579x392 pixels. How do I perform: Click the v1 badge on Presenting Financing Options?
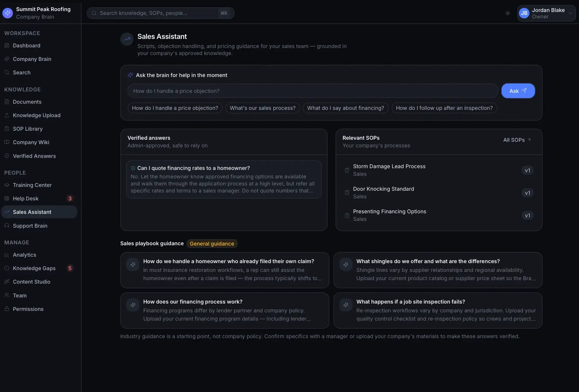point(527,215)
